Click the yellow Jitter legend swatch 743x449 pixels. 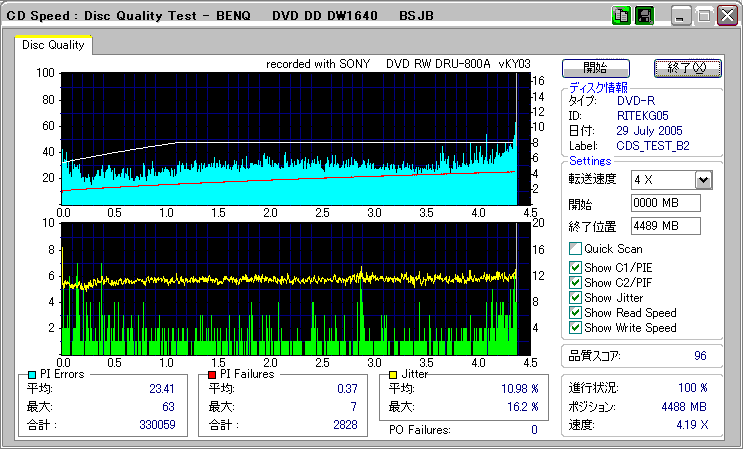[x=394, y=374]
